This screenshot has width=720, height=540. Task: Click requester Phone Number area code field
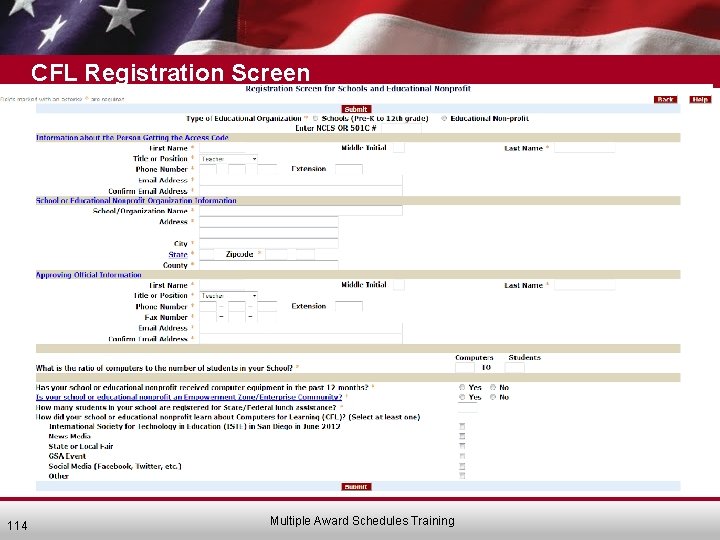(x=208, y=169)
